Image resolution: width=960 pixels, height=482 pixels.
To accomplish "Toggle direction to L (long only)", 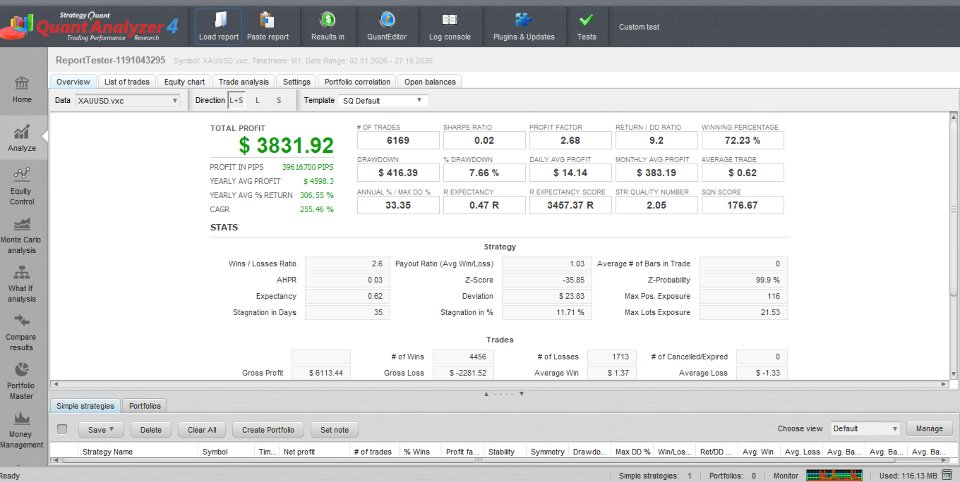I will (258, 100).
